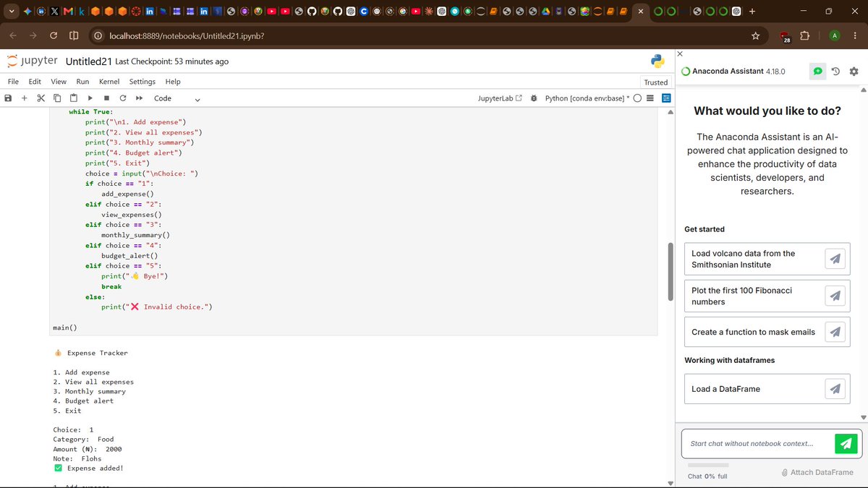Click the red extension icon with badge 28
The height and width of the screenshot is (488, 868).
pyautogui.click(x=786, y=36)
